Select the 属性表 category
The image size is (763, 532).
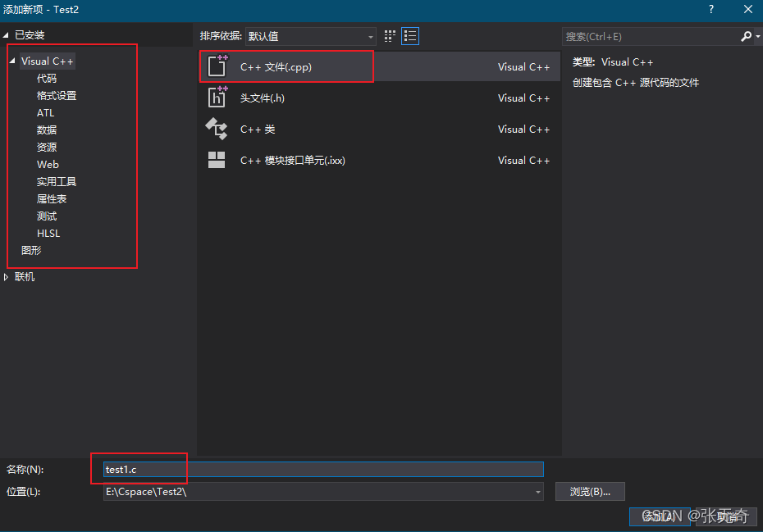pos(52,199)
